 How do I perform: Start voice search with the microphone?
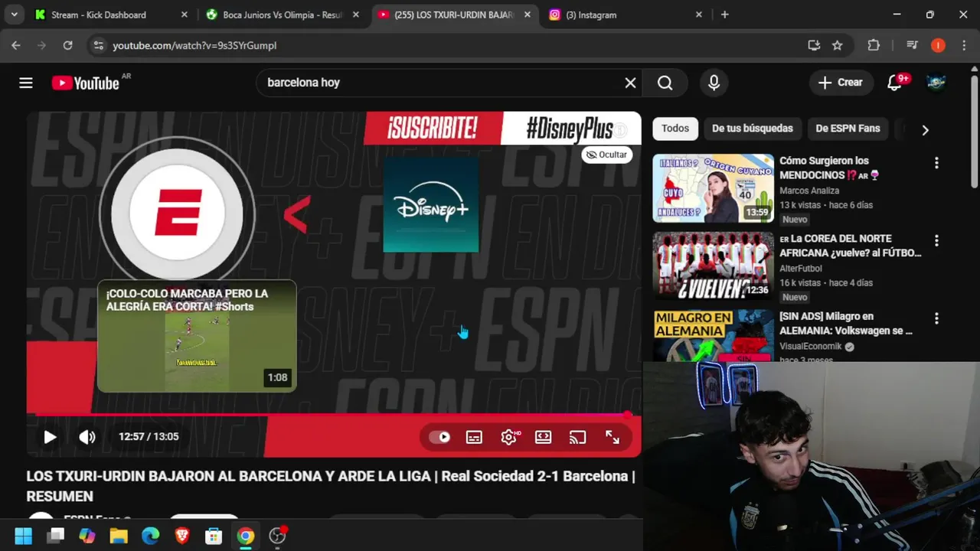click(714, 83)
